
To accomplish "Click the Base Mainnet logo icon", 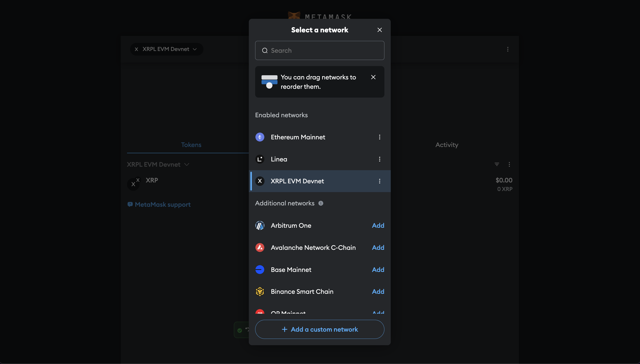I will (260, 270).
